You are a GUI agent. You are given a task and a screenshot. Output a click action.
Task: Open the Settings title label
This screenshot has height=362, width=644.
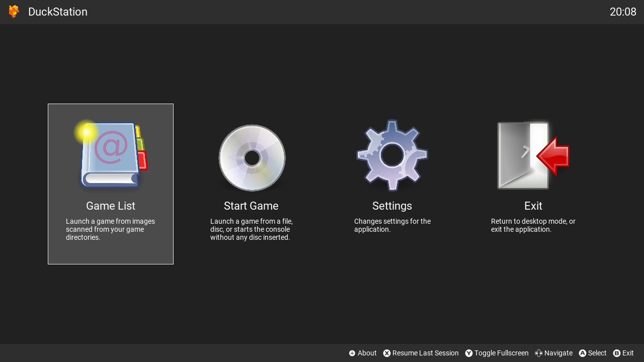[x=392, y=206]
